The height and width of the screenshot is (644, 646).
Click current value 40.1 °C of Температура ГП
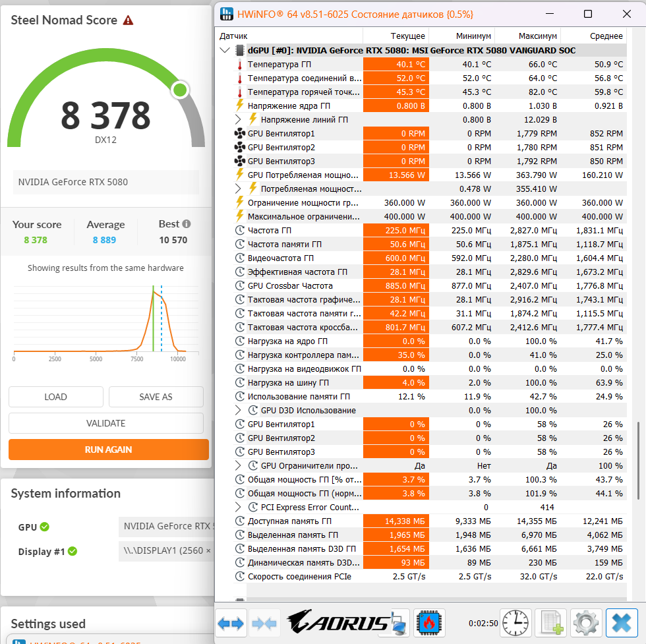coord(396,65)
